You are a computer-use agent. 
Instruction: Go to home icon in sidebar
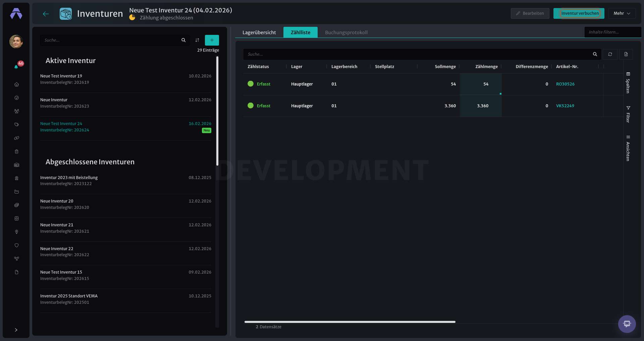click(x=16, y=84)
